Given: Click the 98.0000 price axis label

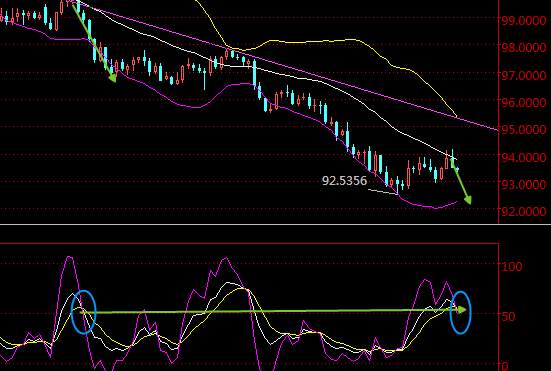Looking at the screenshot, I should click(x=524, y=47).
